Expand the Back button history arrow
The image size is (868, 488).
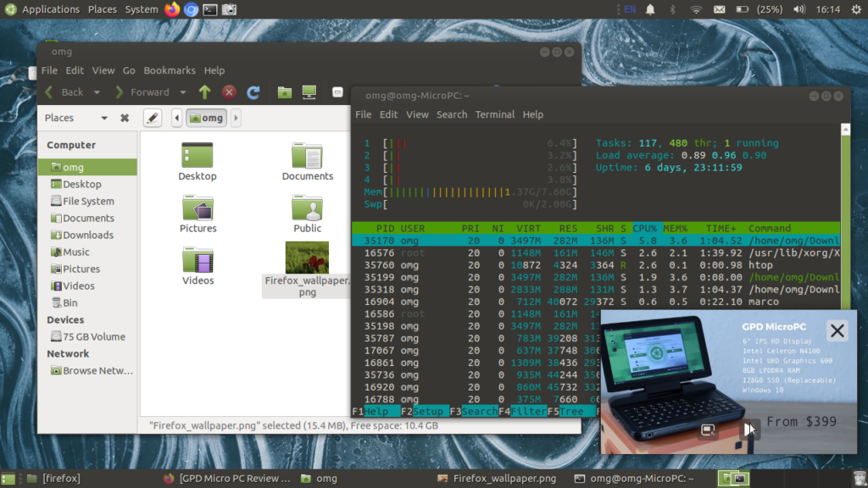[96, 91]
